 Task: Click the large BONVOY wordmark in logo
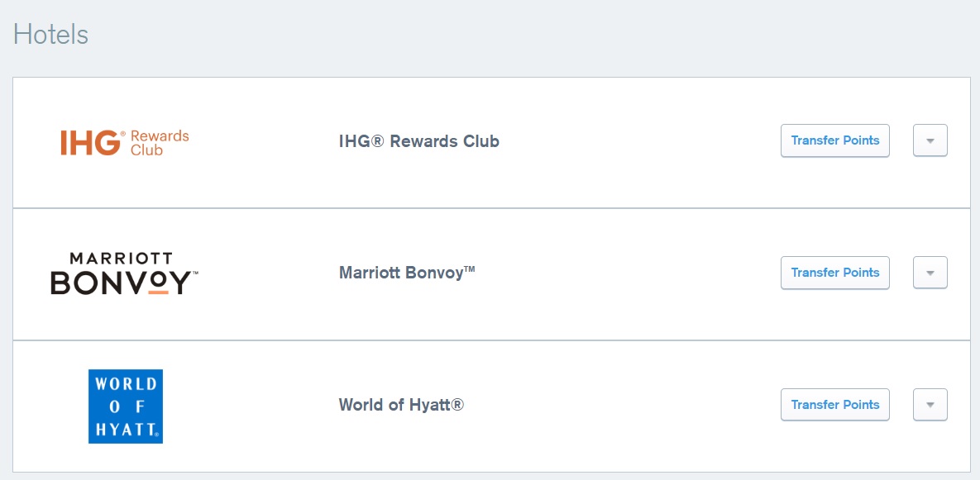pos(124,283)
